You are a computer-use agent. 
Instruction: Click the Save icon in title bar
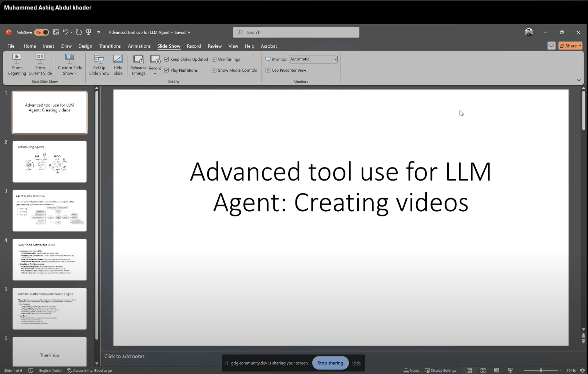[56, 32]
